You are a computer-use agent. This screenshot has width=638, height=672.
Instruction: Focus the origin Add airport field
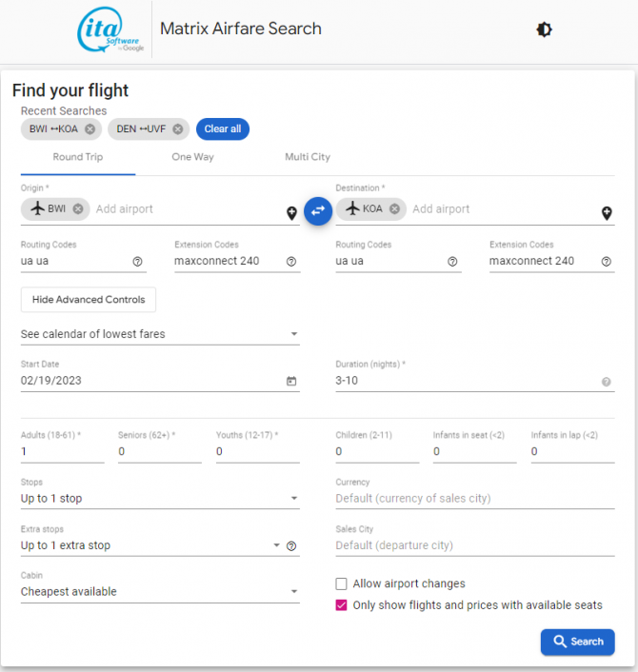point(189,209)
